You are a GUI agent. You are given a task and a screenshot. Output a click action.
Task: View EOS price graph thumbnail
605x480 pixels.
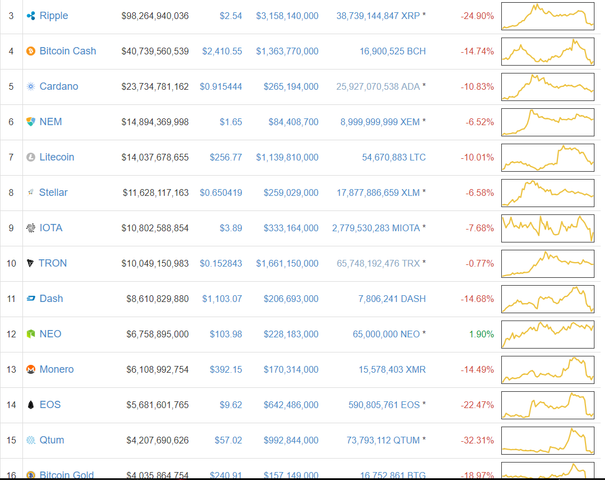point(548,405)
